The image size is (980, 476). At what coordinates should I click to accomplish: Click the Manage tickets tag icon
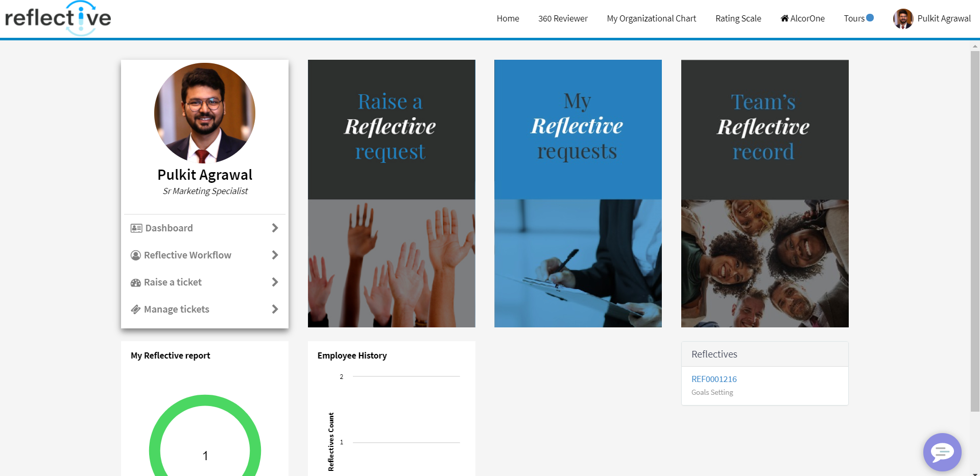(x=136, y=310)
